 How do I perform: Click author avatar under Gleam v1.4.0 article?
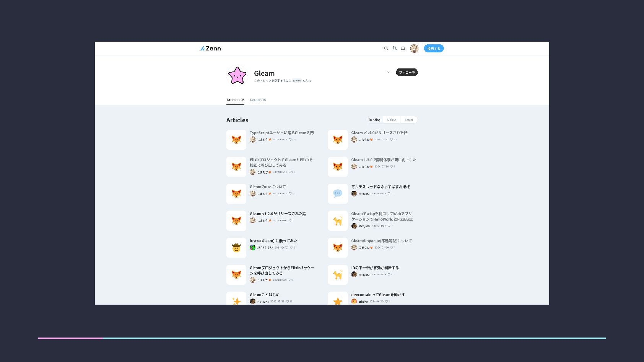pos(354,140)
